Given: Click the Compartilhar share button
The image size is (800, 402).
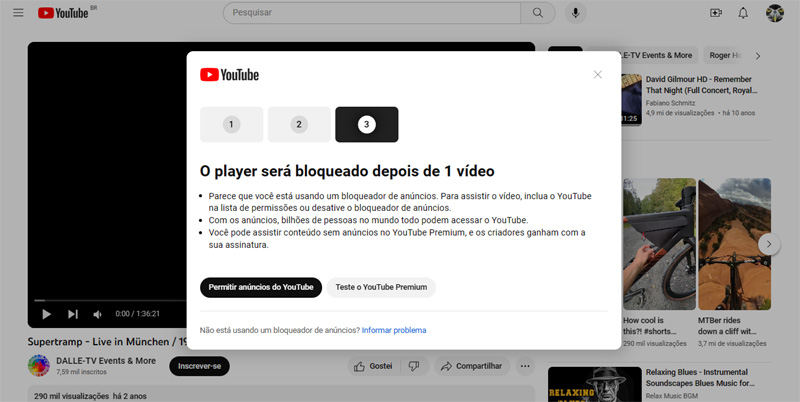Looking at the screenshot, I should point(471,366).
